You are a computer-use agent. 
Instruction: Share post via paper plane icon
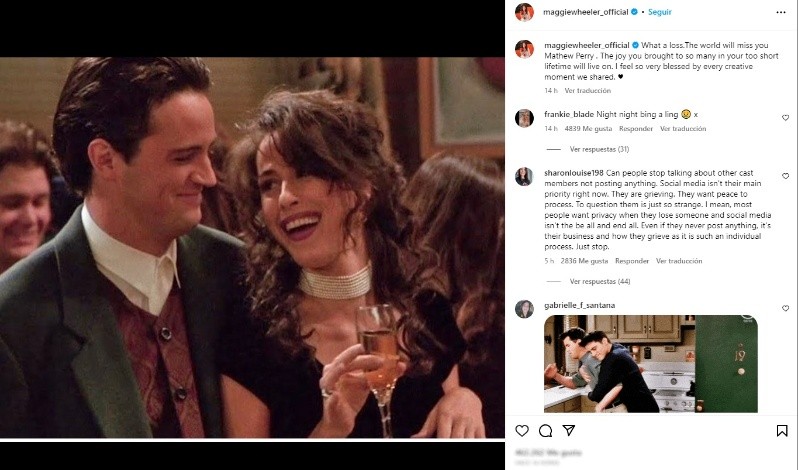pyautogui.click(x=568, y=431)
